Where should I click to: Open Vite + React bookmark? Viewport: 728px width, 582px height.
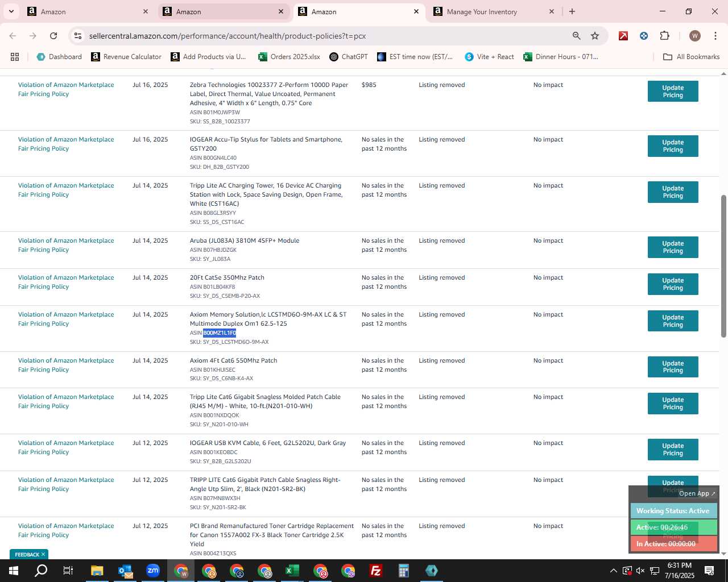tap(489, 57)
